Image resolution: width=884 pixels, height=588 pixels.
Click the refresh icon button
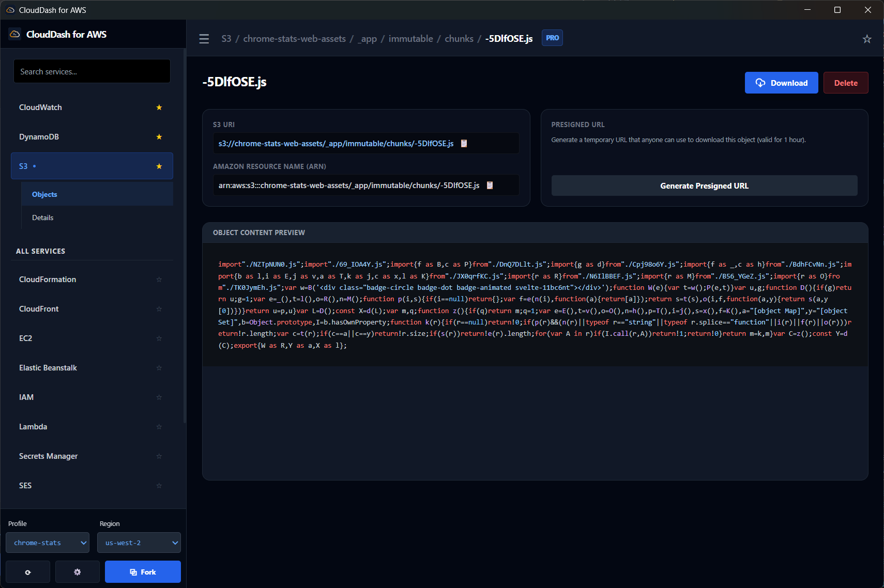pyautogui.click(x=28, y=572)
